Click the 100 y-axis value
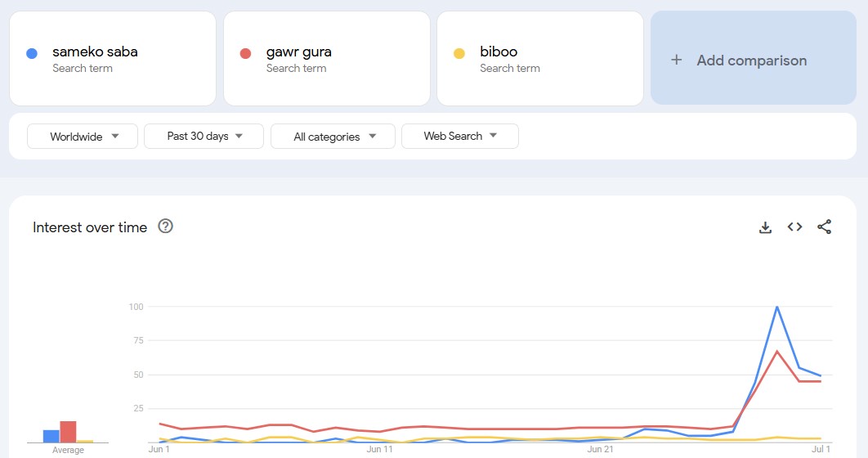This screenshot has width=868, height=458. pyautogui.click(x=136, y=307)
